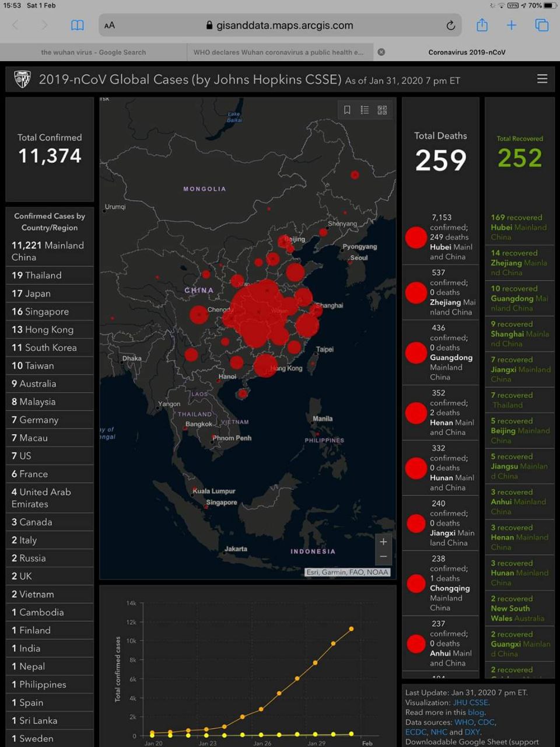Select 14 recovered Zhejiang entry
Image resolution: width=560 pixels, height=747 pixels.
pos(520,263)
